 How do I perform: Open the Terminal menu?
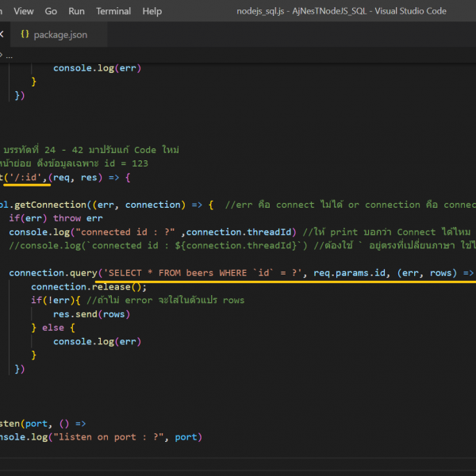113,11
